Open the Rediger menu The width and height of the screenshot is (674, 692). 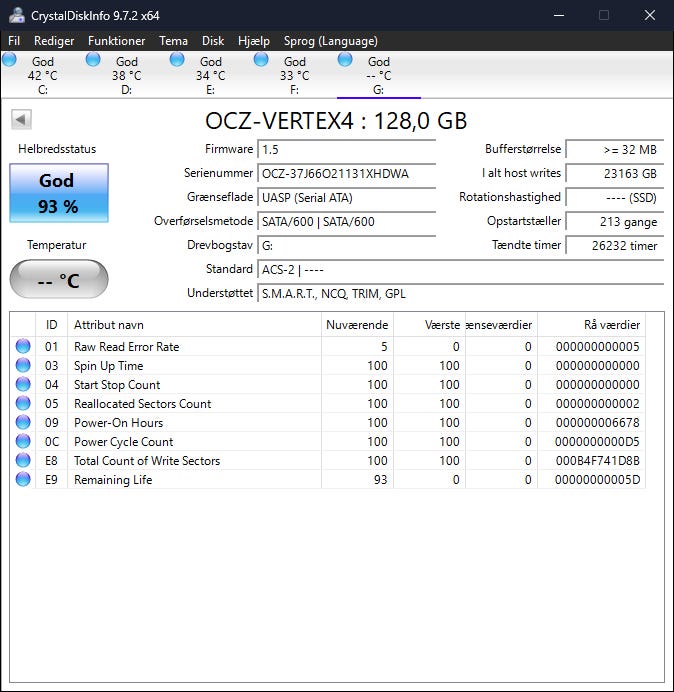pyautogui.click(x=54, y=41)
